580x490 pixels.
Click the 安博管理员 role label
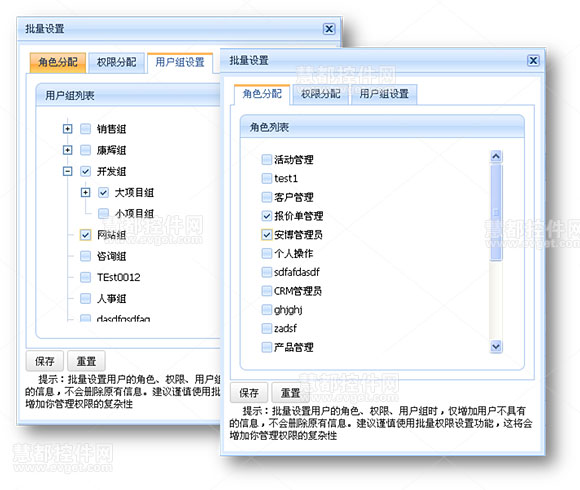[x=299, y=235]
